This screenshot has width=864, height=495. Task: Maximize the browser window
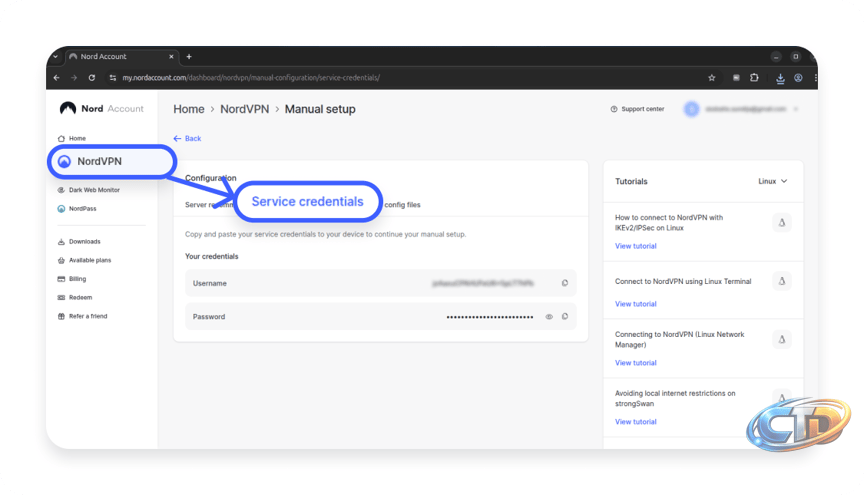point(795,57)
